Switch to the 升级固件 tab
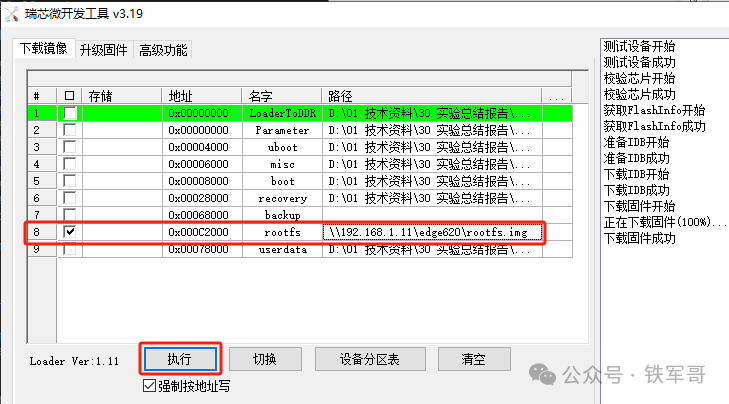729x404 pixels. pyautogui.click(x=104, y=50)
